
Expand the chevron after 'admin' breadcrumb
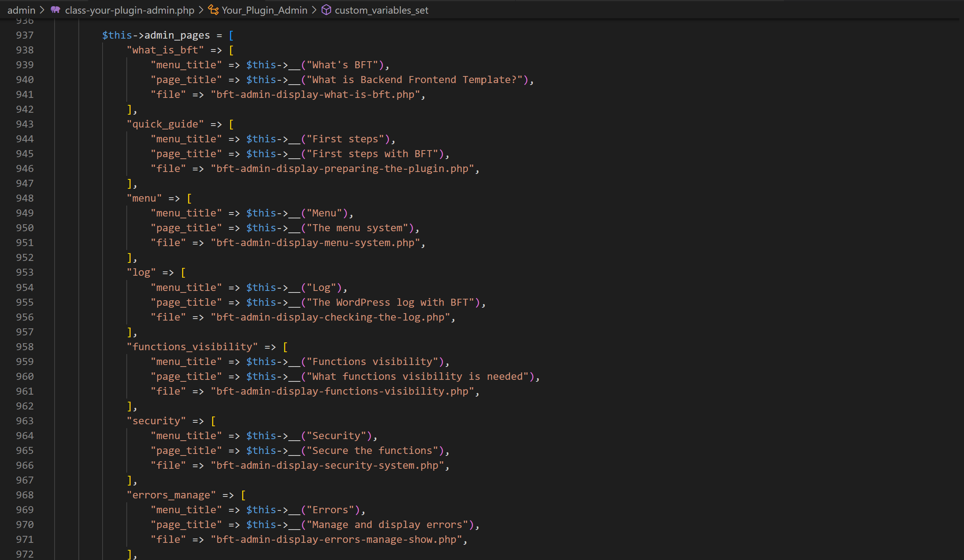point(42,10)
